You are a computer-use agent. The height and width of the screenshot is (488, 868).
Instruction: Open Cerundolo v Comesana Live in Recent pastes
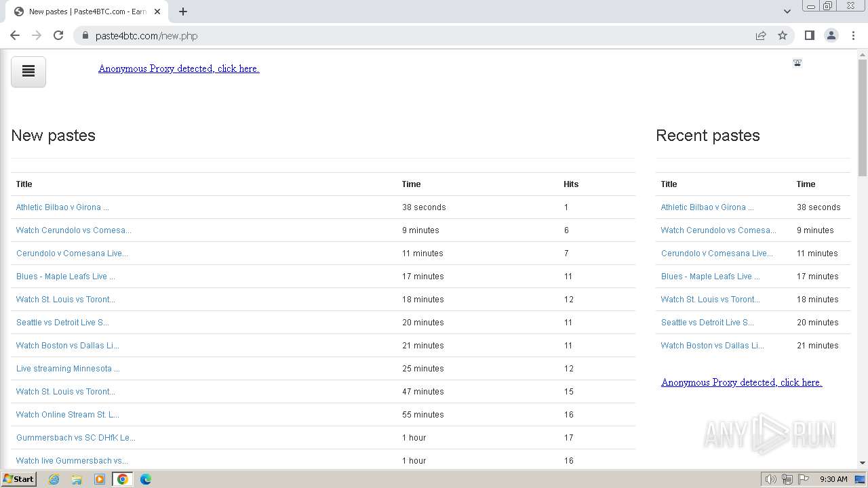[x=717, y=253]
